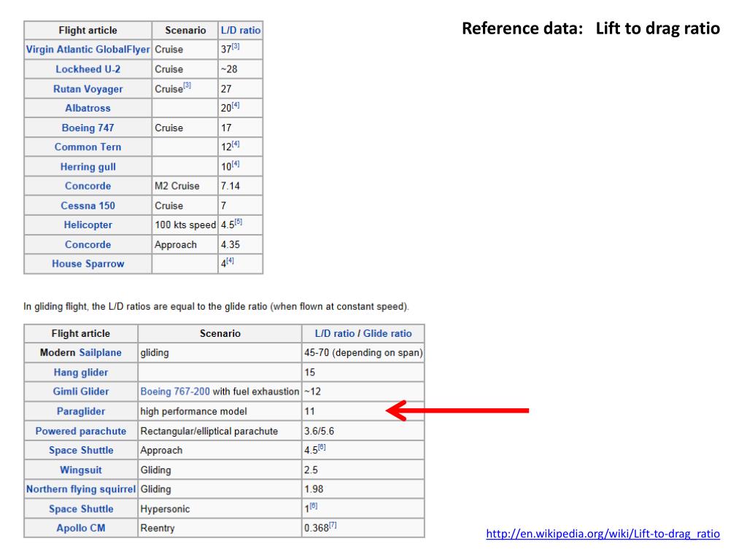Click the [3] reference beside the value 37
Viewport: 747px width, 560px height.
coord(236,47)
